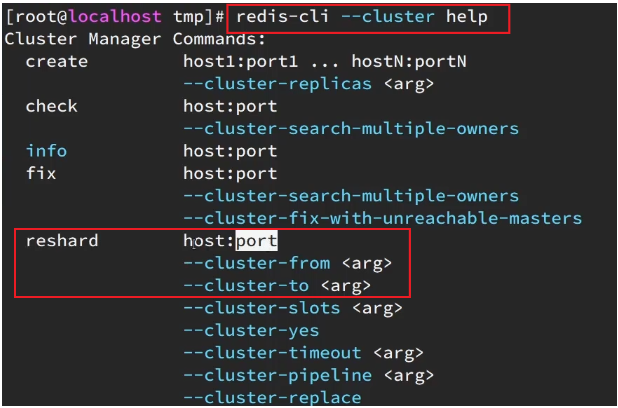618x408 pixels.
Task: Click the '--cluster-replicas' option
Action: coord(277,84)
